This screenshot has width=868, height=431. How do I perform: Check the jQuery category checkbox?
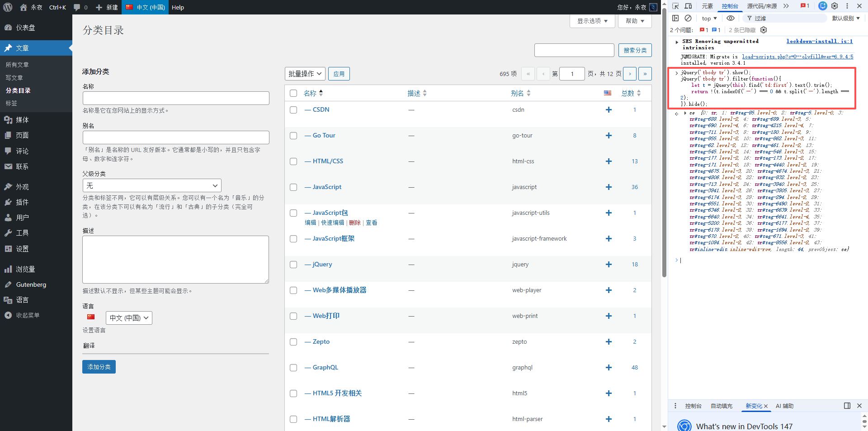tap(293, 265)
